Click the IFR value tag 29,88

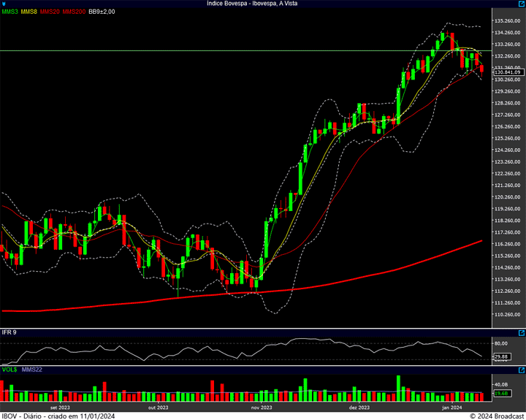(501, 356)
